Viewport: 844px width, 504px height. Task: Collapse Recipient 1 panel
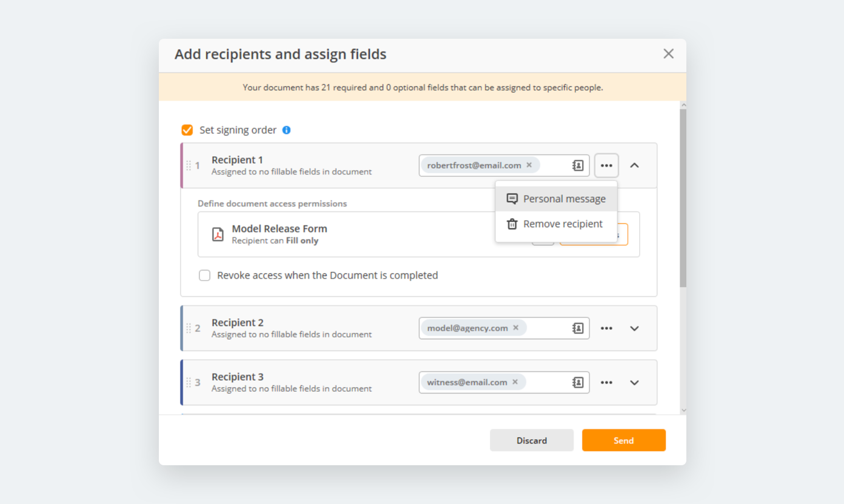pyautogui.click(x=634, y=165)
